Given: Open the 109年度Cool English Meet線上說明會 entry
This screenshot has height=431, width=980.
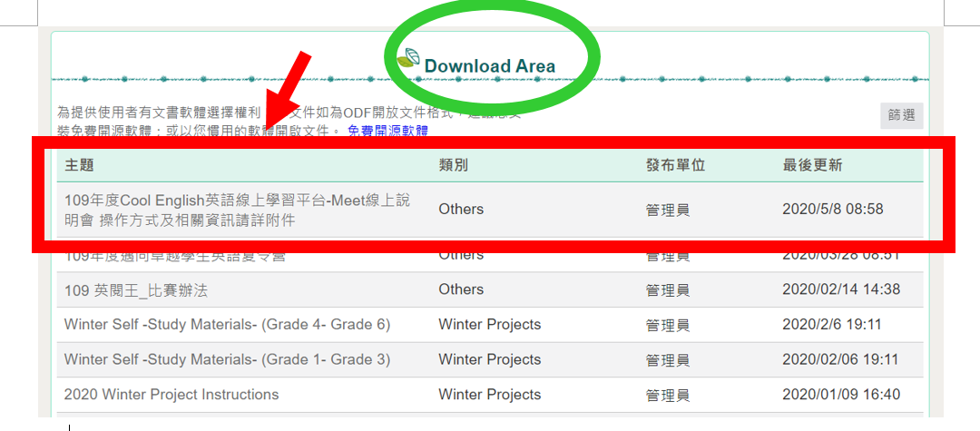Looking at the screenshot, I should point(236,210).
